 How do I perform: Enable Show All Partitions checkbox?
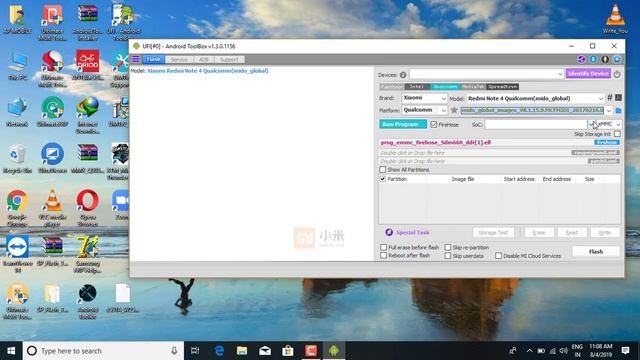(382, 169)
